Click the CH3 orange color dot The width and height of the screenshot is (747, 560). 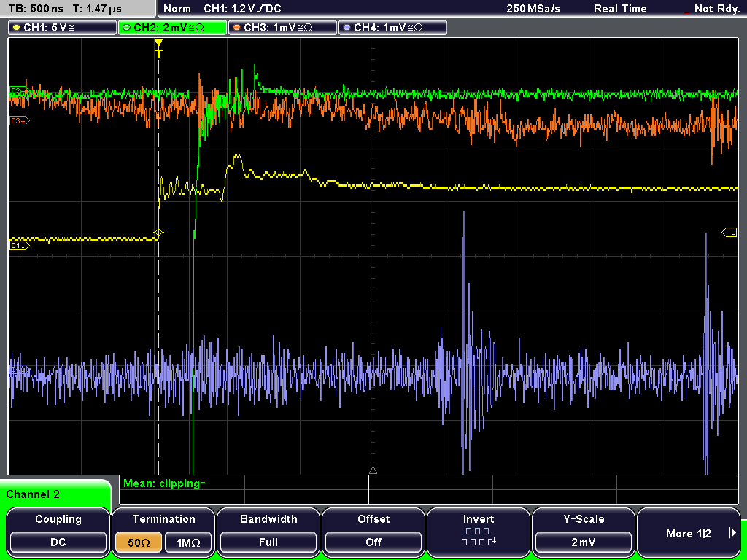237,28
